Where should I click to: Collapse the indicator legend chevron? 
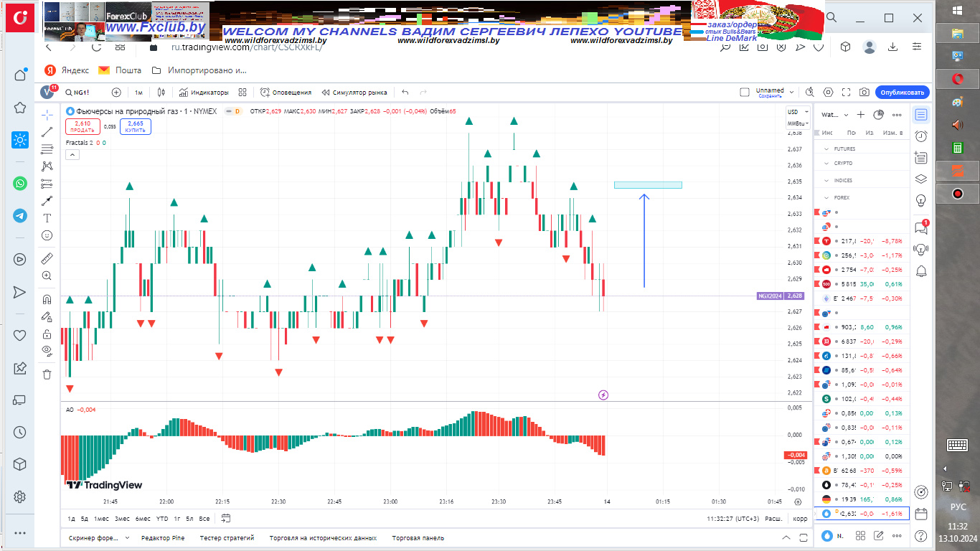[x=72, y=154]
